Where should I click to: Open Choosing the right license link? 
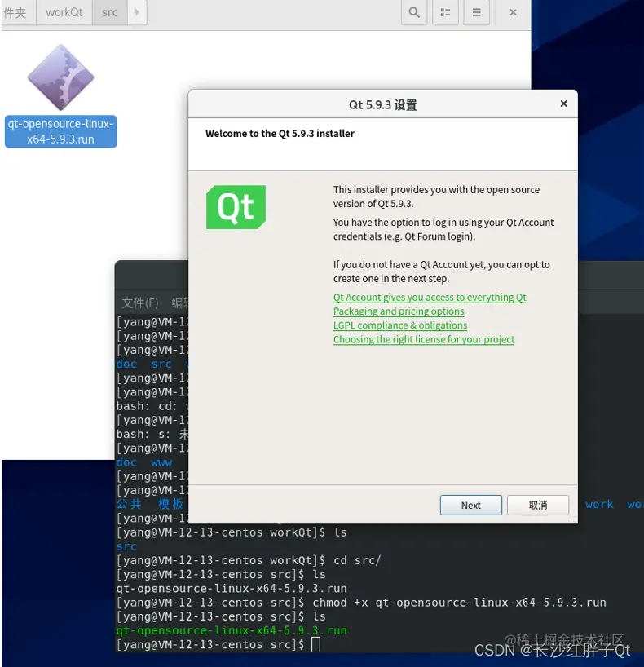click(x=424, y=339)
